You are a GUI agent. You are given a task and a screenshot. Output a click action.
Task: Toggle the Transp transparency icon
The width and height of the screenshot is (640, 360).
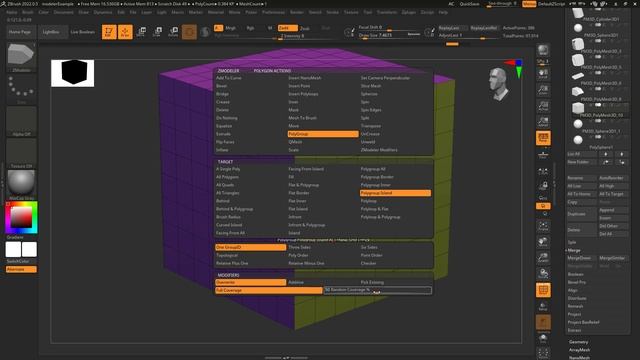coord(543,306)
